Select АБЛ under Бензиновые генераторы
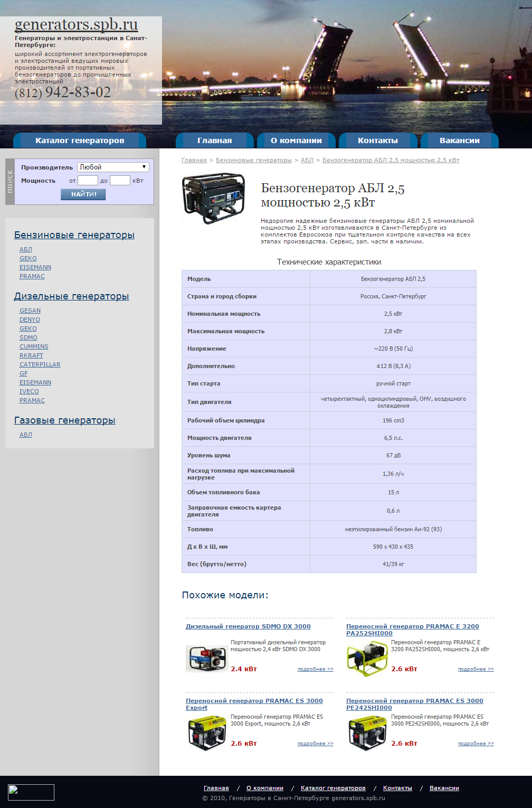 [x=26, y=249]
